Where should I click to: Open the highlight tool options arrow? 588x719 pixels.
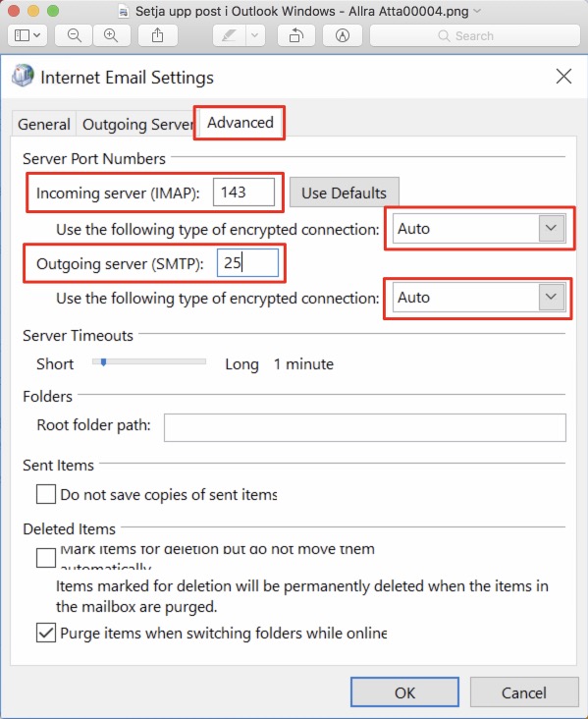[255, 35]
